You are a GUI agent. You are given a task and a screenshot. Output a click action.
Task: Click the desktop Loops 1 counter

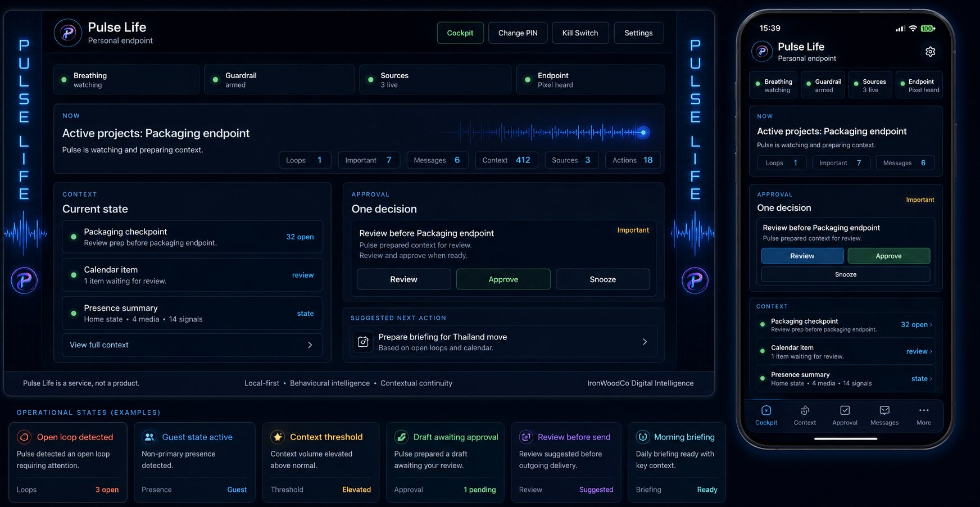click(305, 160)
